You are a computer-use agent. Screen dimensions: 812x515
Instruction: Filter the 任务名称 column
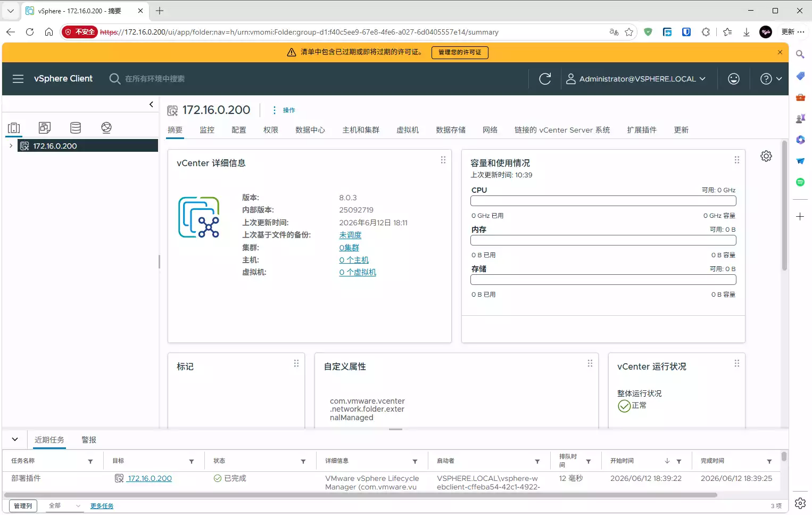pyautogui.click(x=90, y=461)
